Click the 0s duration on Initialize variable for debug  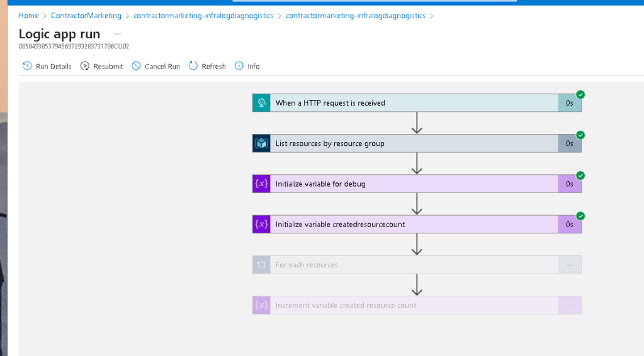pyautogui.click(x=569, y=184)
